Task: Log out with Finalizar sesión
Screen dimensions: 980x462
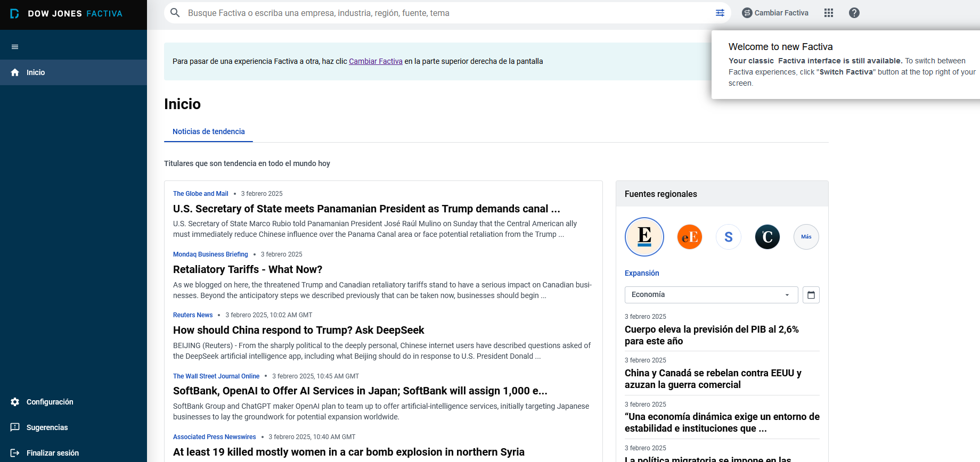Action: click(x=73, y=453)
